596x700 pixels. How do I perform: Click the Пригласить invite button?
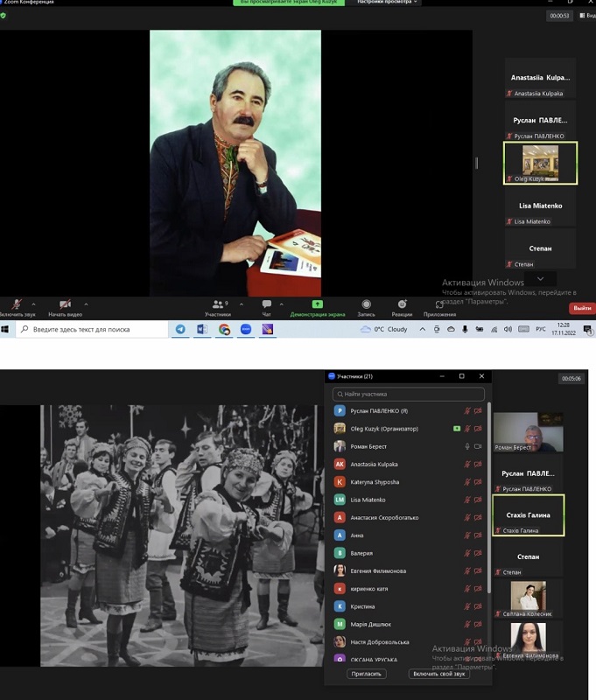pos(366,674)
